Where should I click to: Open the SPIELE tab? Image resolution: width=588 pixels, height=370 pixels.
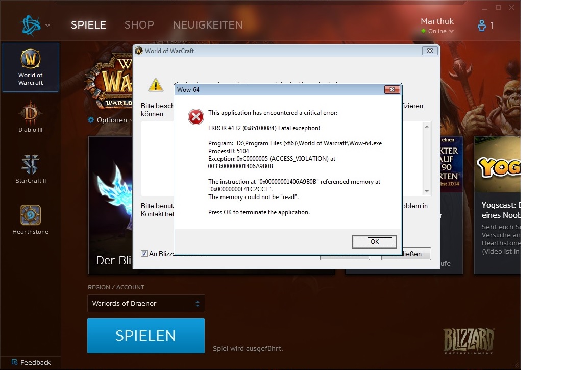(88, 24)
